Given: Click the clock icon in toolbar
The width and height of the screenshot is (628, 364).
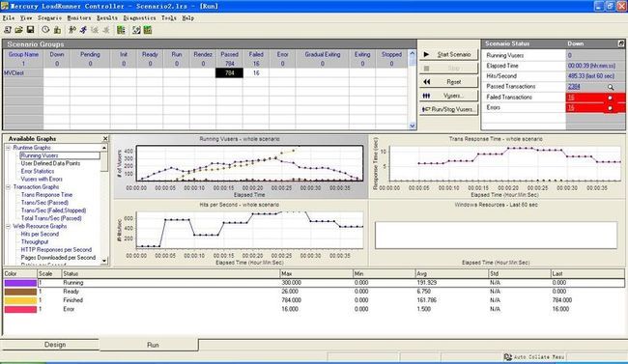Looking at the screenshot, I should [45, 30].
